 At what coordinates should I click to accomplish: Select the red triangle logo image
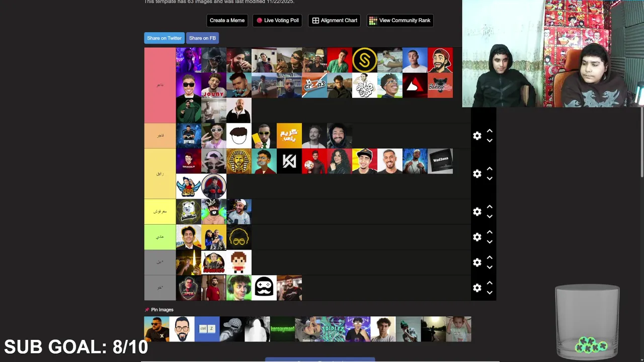(x=415, y=85)
